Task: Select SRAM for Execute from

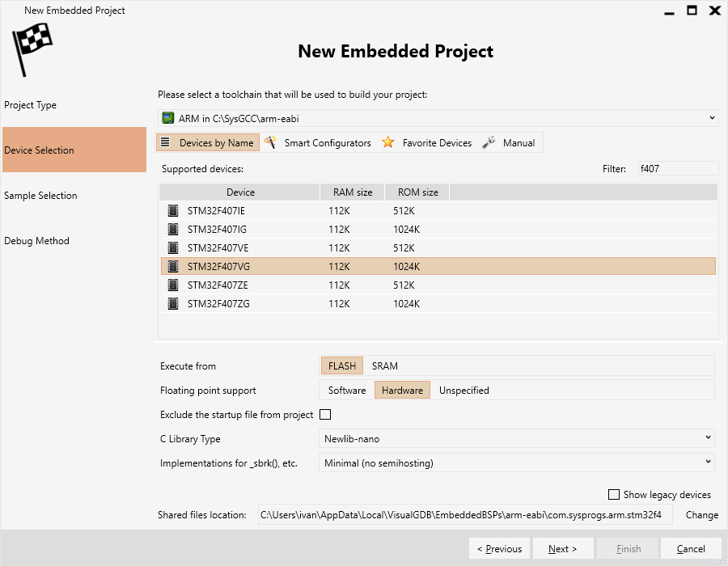Action: 384,366
